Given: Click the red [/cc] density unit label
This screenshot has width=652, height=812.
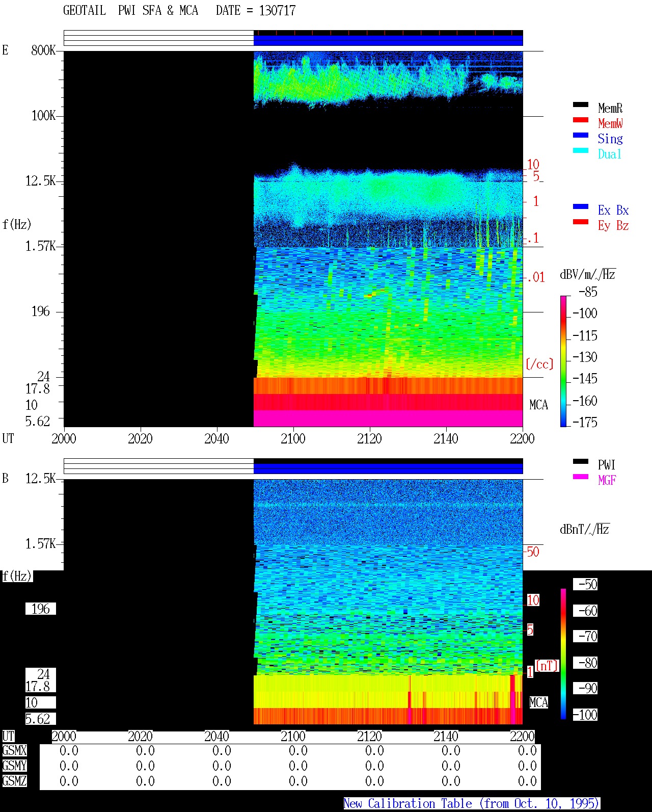Looking at the screenshot, I should click(539, 364).
